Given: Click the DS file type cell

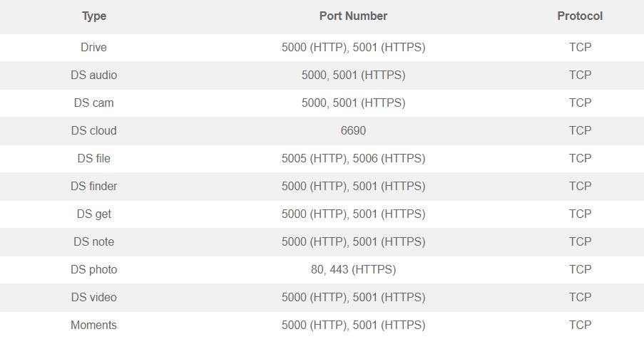Looking at the screenshot, I should (93, 158).
